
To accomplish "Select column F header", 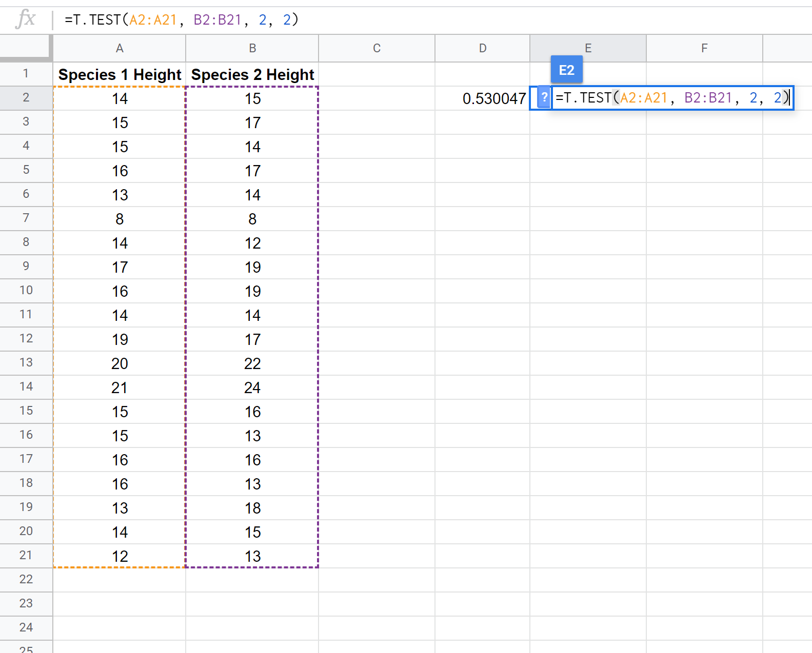I will click(705, 48).
